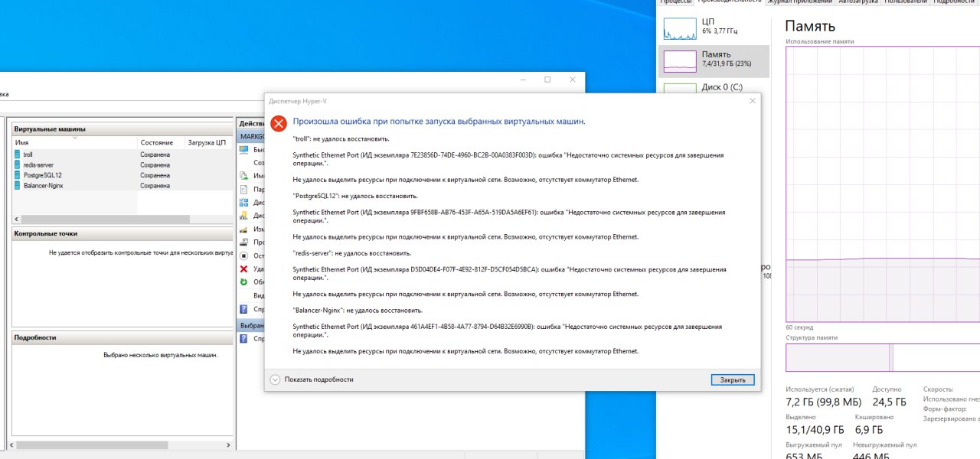Select the Balancer-Nginx virtual machine icon
The height and width of the screenshot is (459, 980).
pyautogui.click(x=18, y=185)
